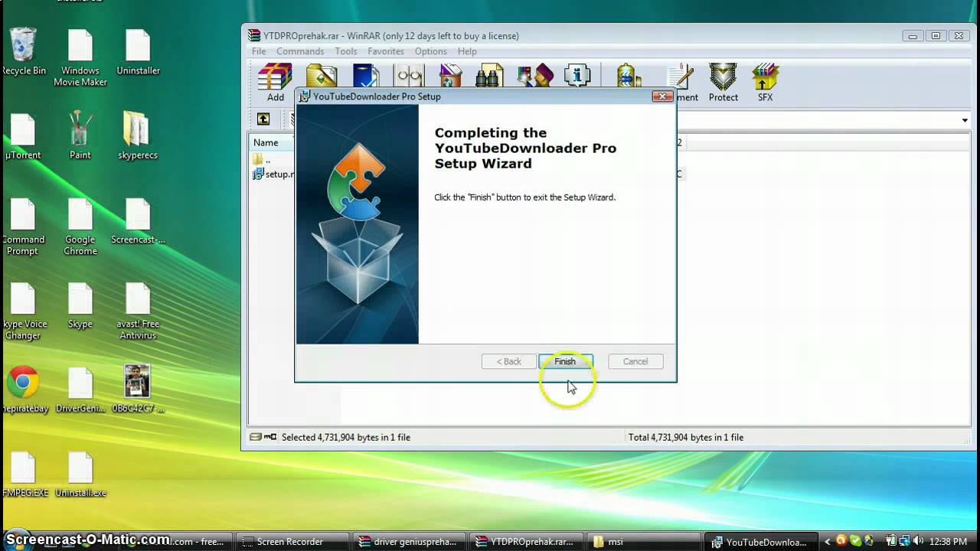This screenshot has height=551, width=980.
Task: Select the DriverGeni... desktop icon
Action: [80, 390]
